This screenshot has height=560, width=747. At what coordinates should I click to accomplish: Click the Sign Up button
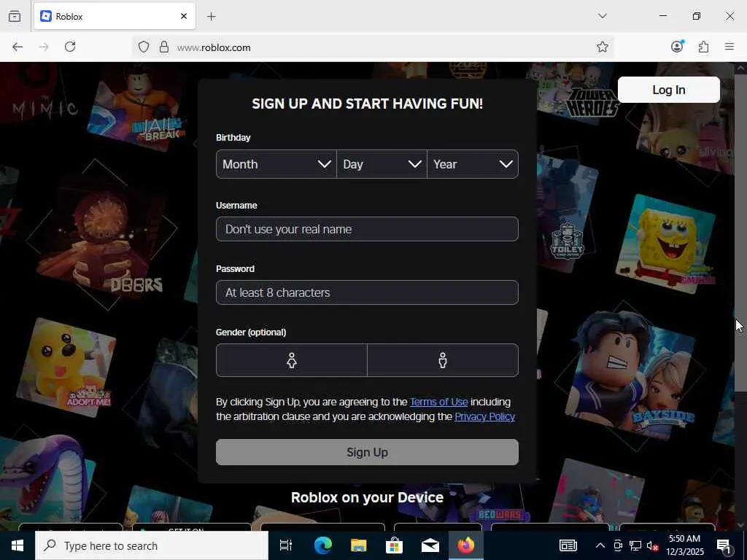pos(367,452)
